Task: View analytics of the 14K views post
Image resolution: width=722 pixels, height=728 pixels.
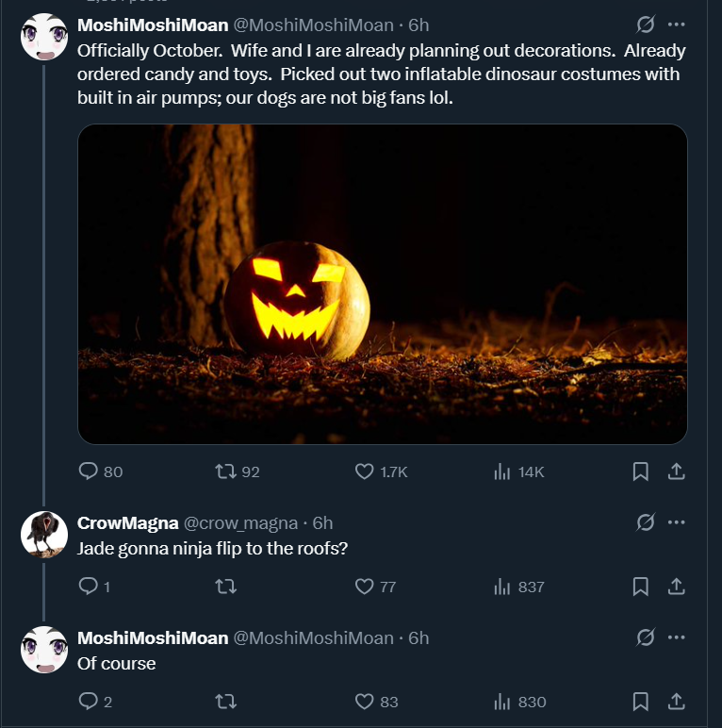Action: coord(502,472)
